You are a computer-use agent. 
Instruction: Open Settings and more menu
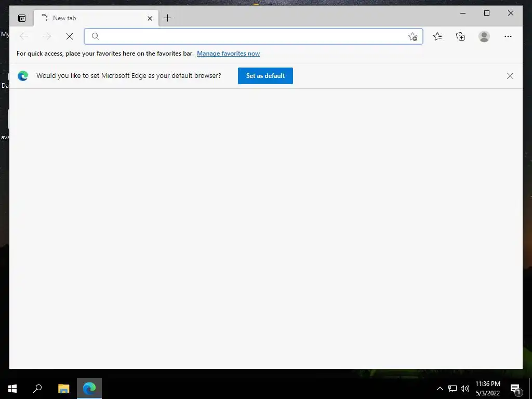(508, 36)
